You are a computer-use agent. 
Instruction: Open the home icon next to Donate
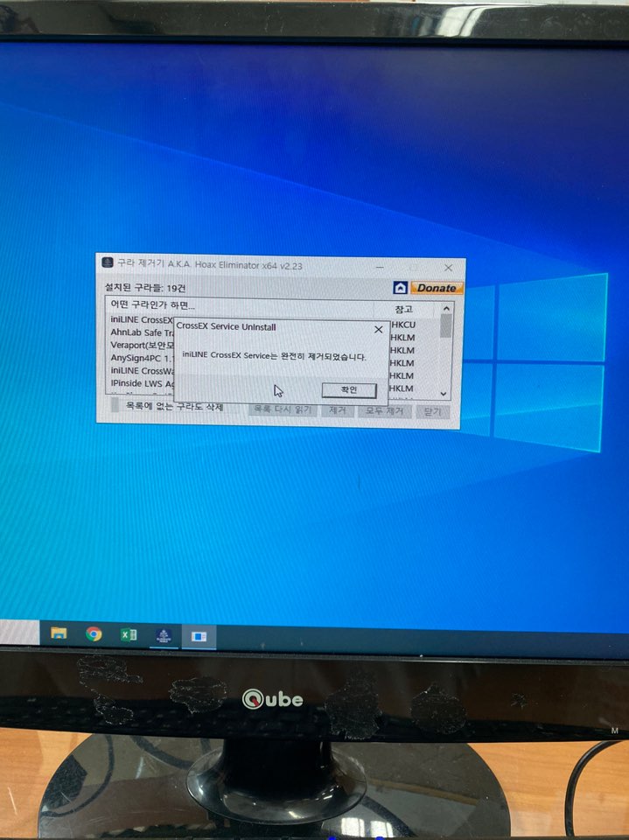tap(400, 288)
